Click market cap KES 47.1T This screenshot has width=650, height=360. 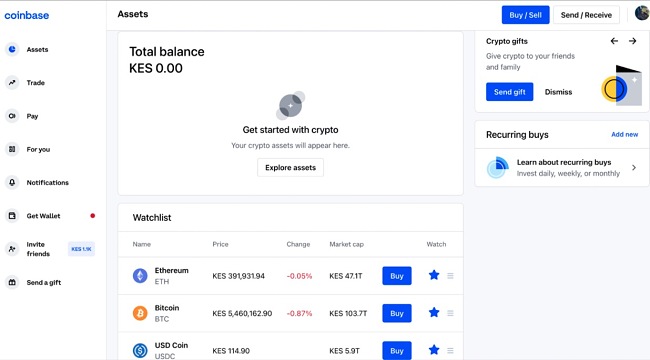[346, 276]
